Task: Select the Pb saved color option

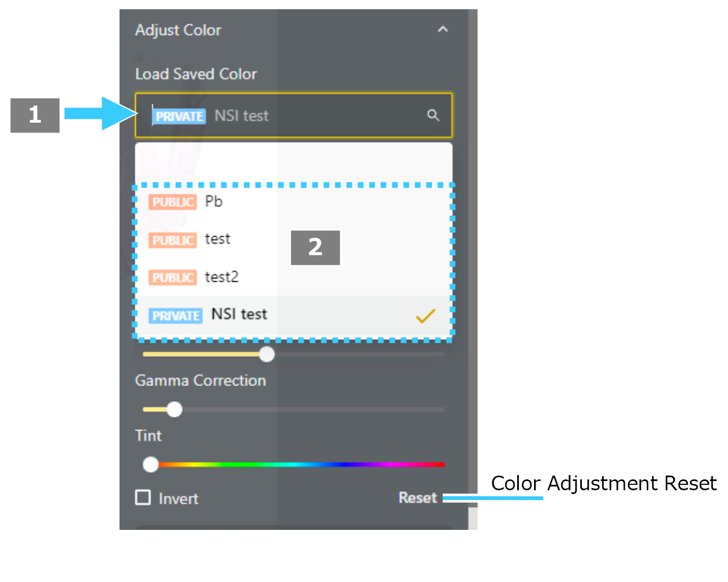Action: pyautogui.click(x=293, y=202)
